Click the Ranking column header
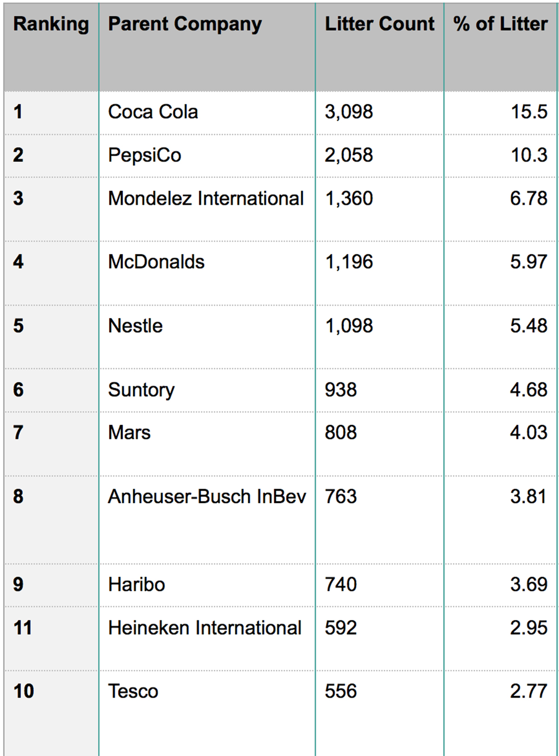 coord(51,24)
